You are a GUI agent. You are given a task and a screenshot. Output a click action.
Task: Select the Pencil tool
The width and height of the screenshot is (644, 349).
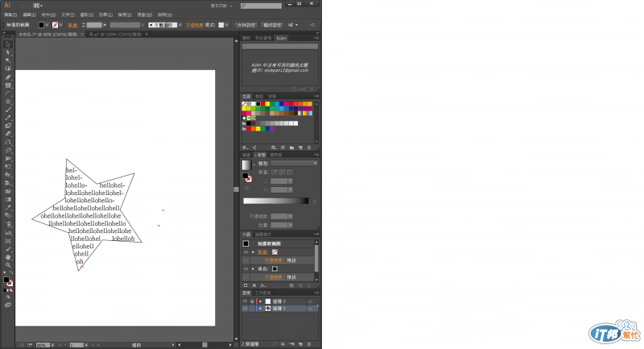8,118
